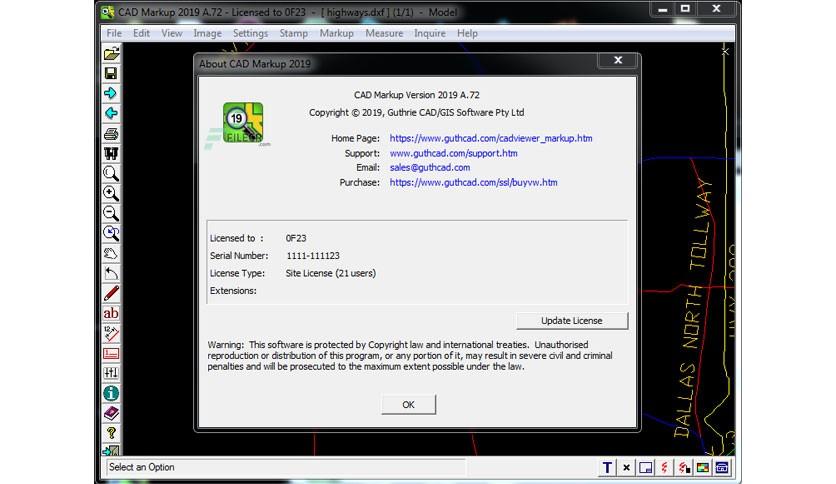This screenshot has width=836, height=484.
Task: Open the File menu
Action: click(x=114, y=33)
